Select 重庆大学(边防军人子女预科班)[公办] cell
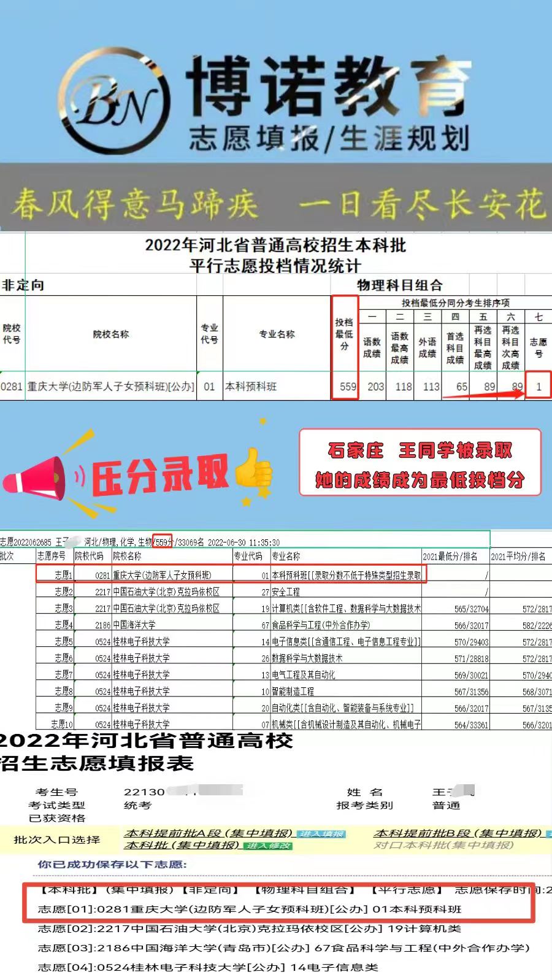This screenshot has height=980, width=552. pyautogui.click(x=110, y=387)
